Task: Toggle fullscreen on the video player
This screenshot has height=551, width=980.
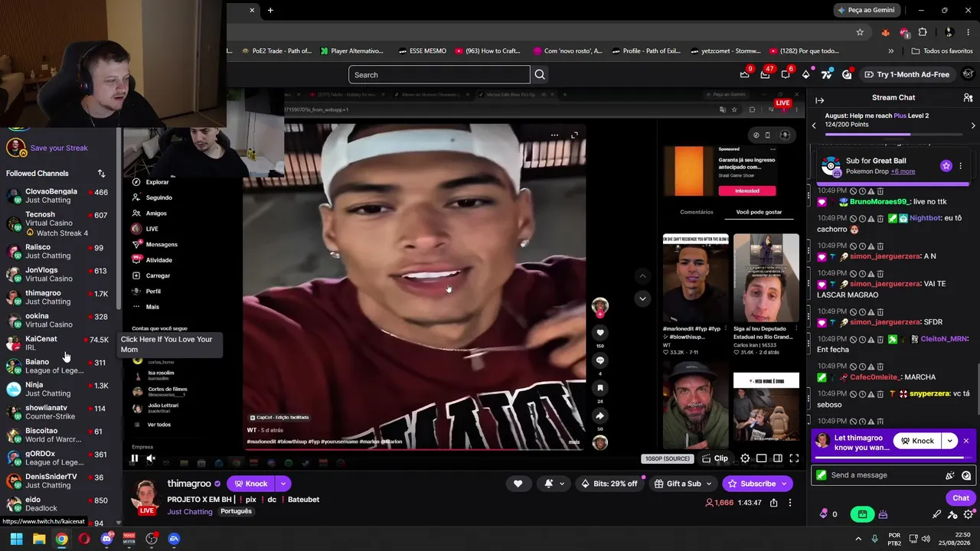Action: coord(794,458)
